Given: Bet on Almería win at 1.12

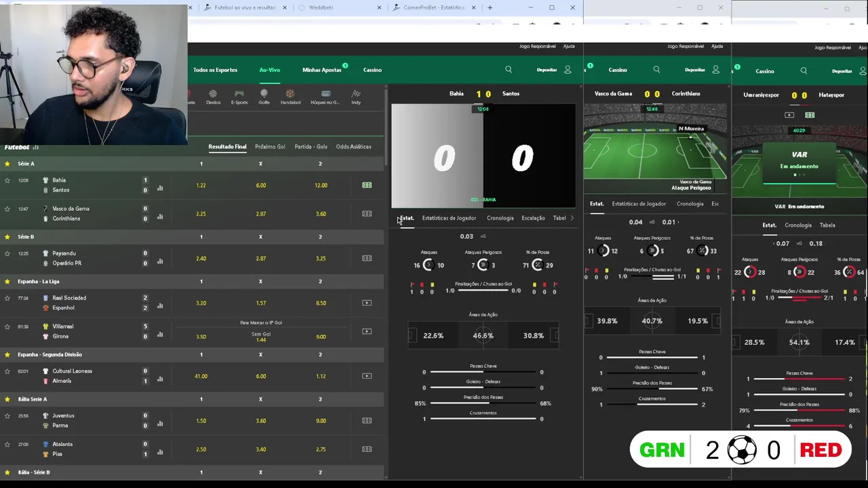Looking at the screenshot, I should point(321,376).
